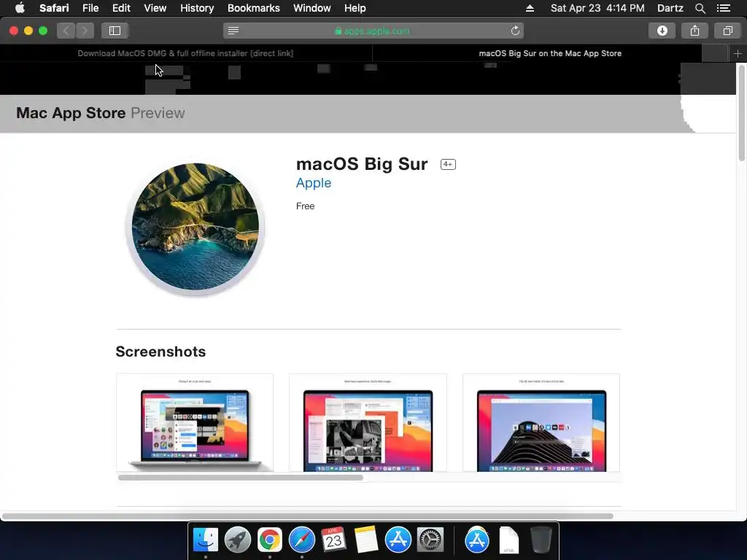747x560 pixels.
Task: Click the Safari compass icon in Dock
Action: coord(301,540)
